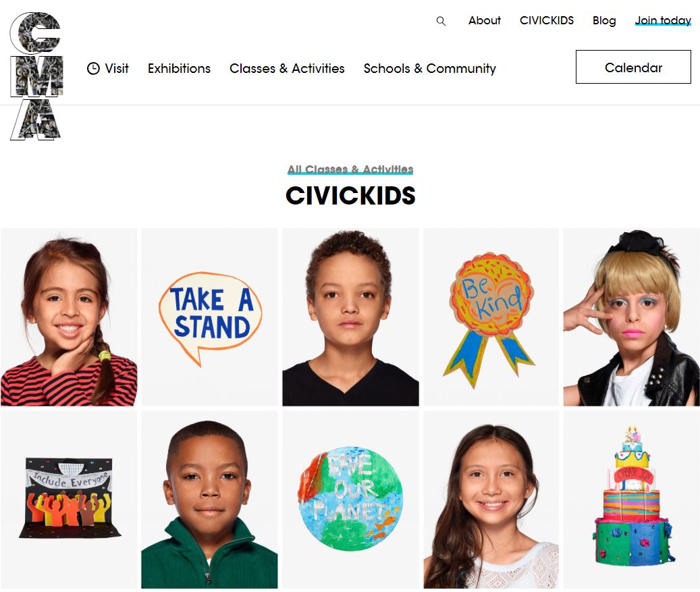Follow the All Classes & Activities link
Screen dimensions: 700x592
click(350, 169)
